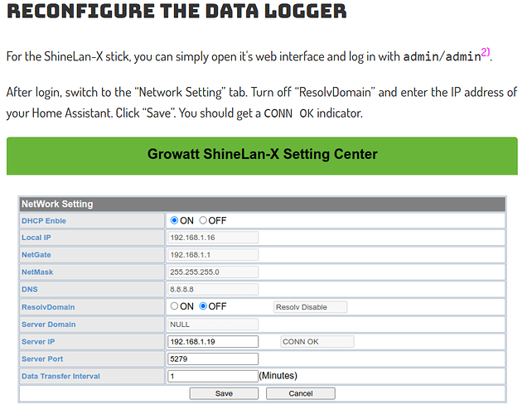This screenshot has width=532, height=414.
Task: Click the DNS field 8.8.8.8
Action: coord(213,289)
